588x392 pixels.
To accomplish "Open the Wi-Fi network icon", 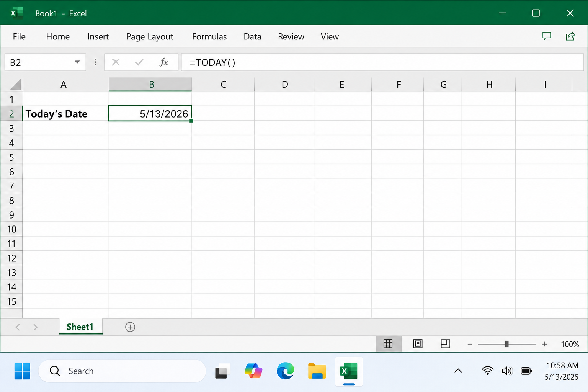I will click(488, 371).
